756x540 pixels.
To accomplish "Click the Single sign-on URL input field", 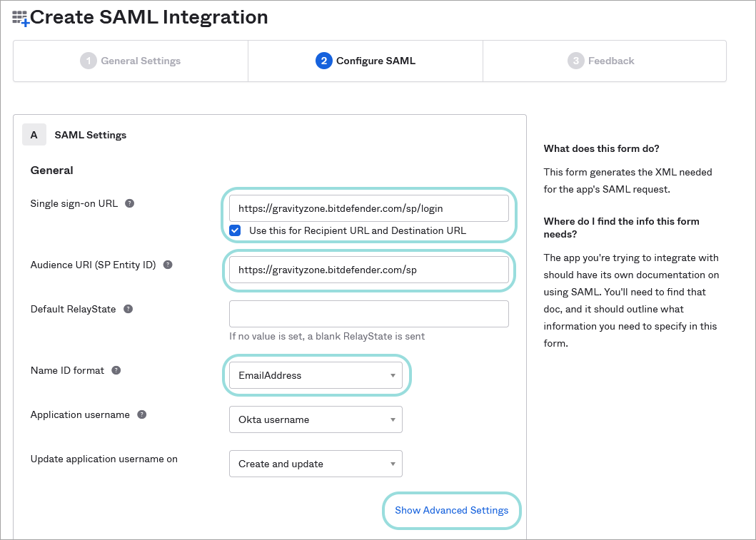I will (368, 208).
